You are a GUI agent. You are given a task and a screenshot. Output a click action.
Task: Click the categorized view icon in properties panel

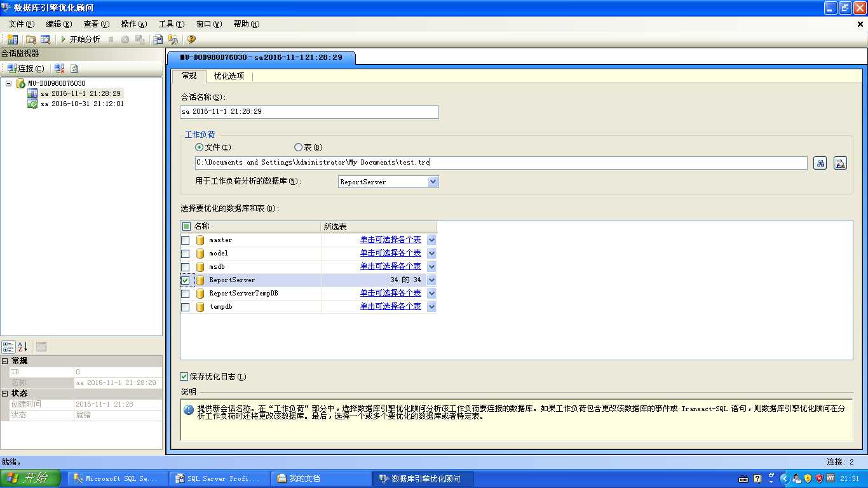pos(8,347)
